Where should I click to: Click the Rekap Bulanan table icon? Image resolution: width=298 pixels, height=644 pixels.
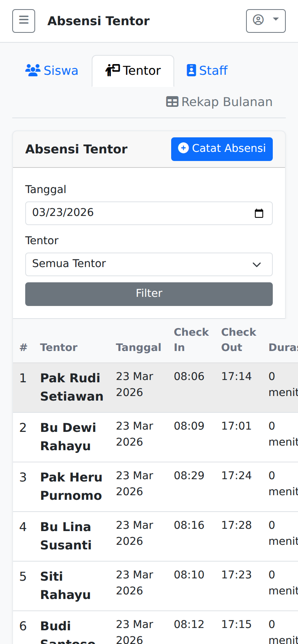pos(172,102)
